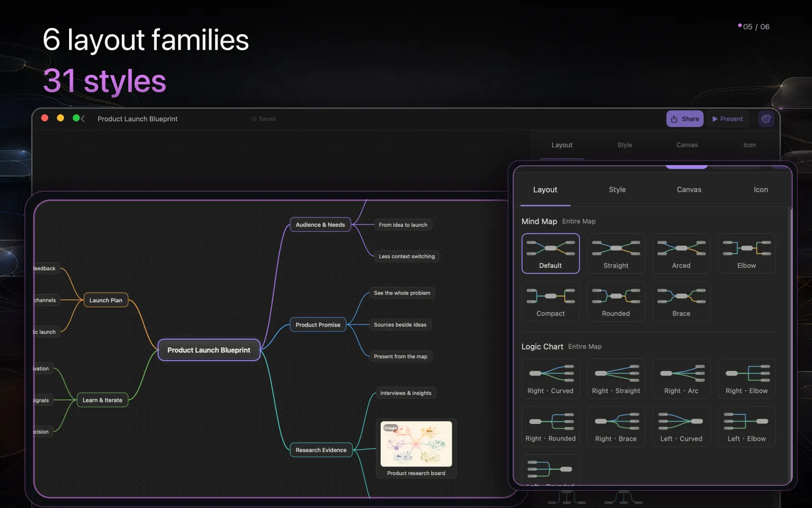Open the Style tab in the enlarged panel
The image size is (812, 508).
coord(617,189)
